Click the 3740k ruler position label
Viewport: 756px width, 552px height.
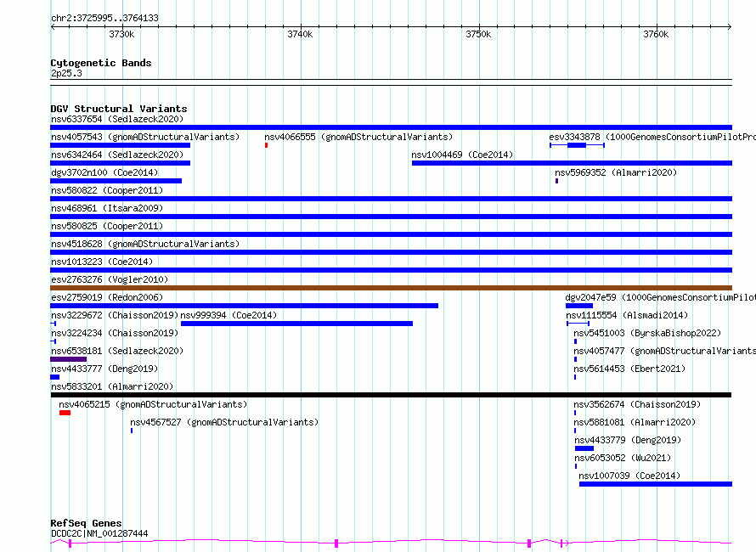coord(300,34)
